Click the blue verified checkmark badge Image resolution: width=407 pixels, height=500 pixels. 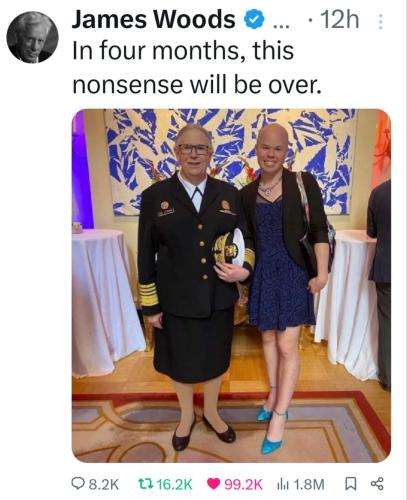(x=254, y=19)
